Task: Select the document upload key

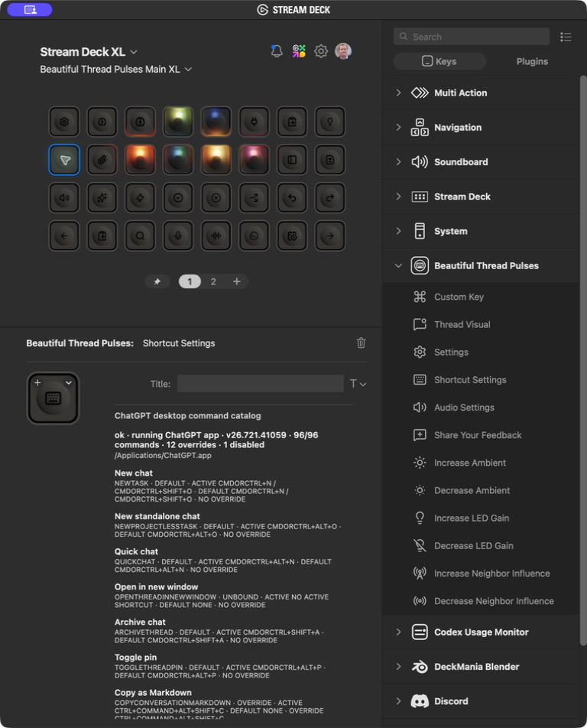Action: 330,160
